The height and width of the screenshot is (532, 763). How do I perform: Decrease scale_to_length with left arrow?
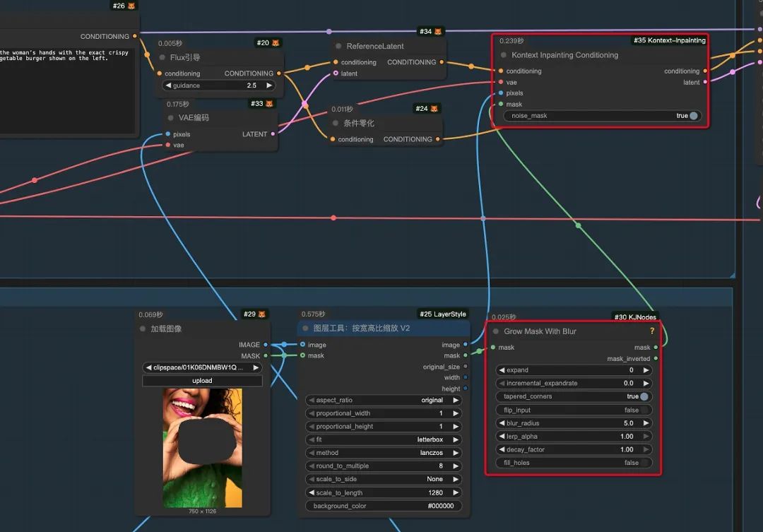click(x=312, y=492)
